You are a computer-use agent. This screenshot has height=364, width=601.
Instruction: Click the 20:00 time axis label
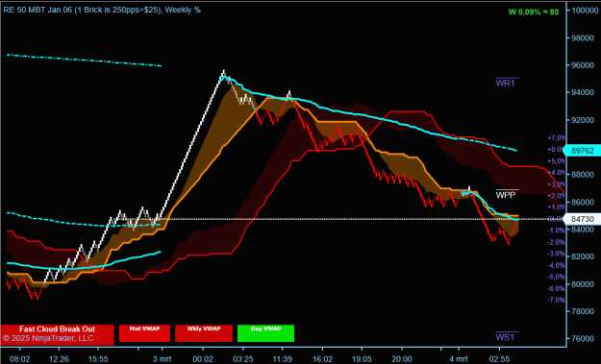click(402, 359)
